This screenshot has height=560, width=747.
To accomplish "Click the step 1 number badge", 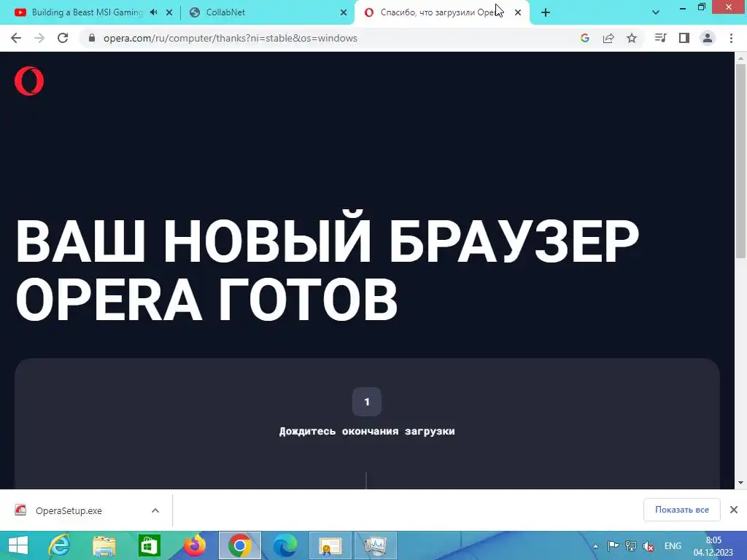I will tap(367, 402).
